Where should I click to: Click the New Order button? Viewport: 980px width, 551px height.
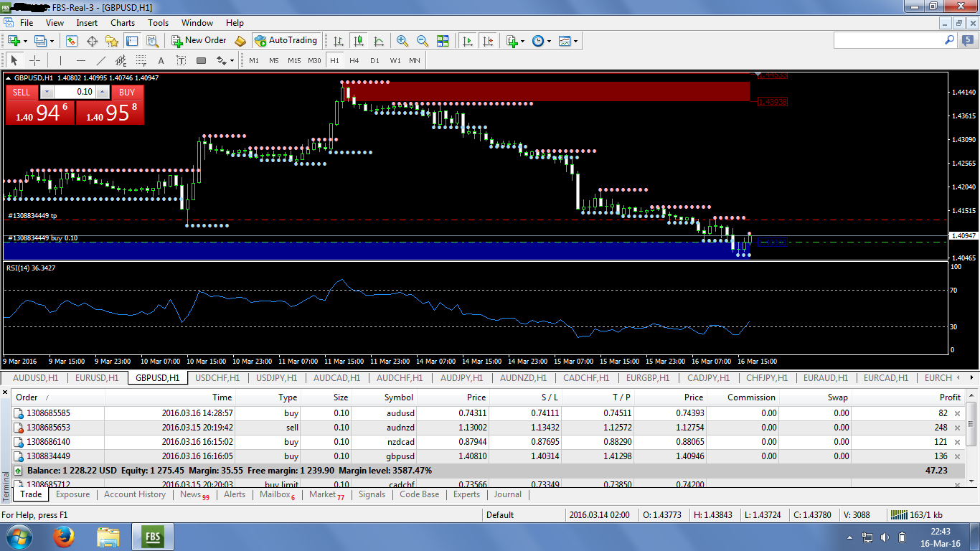click(199, 41)
